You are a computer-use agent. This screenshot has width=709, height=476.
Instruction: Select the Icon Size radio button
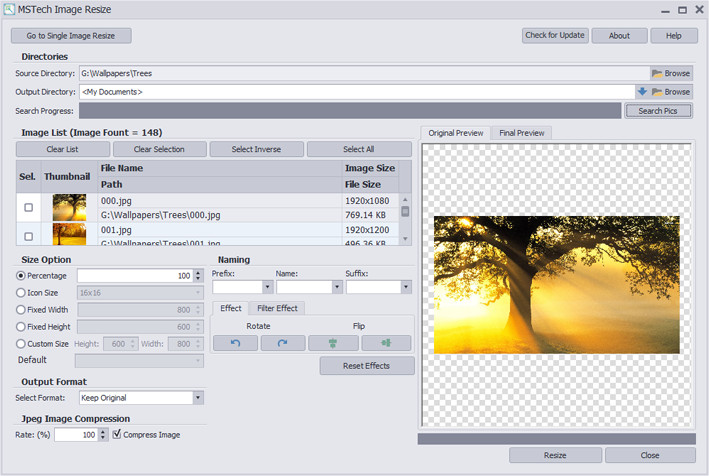tap(20, 293)
